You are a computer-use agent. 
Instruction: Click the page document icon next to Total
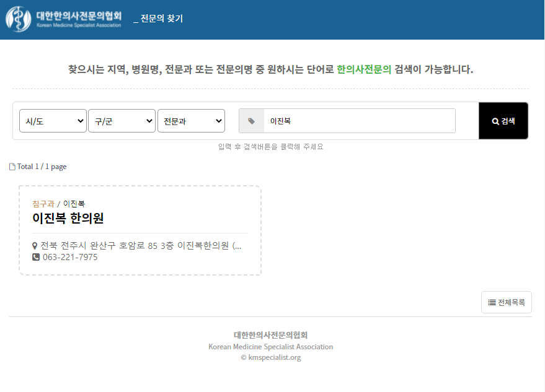pyautogui.click(x=12, y=167)
